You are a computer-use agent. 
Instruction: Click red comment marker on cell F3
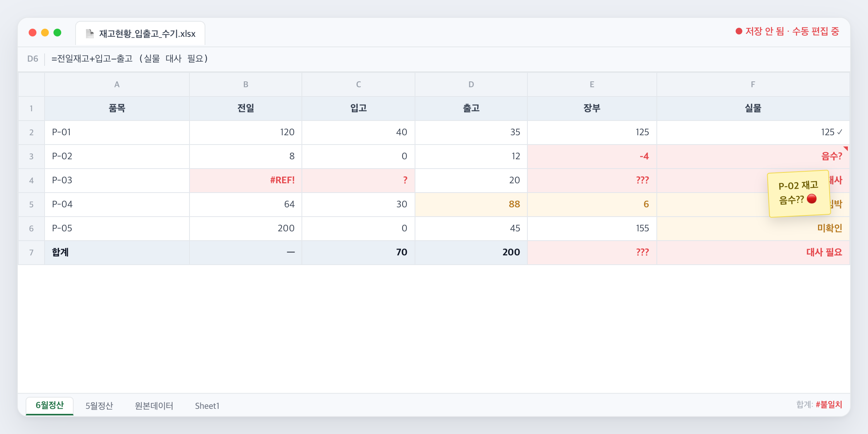(x=846, y=148)
